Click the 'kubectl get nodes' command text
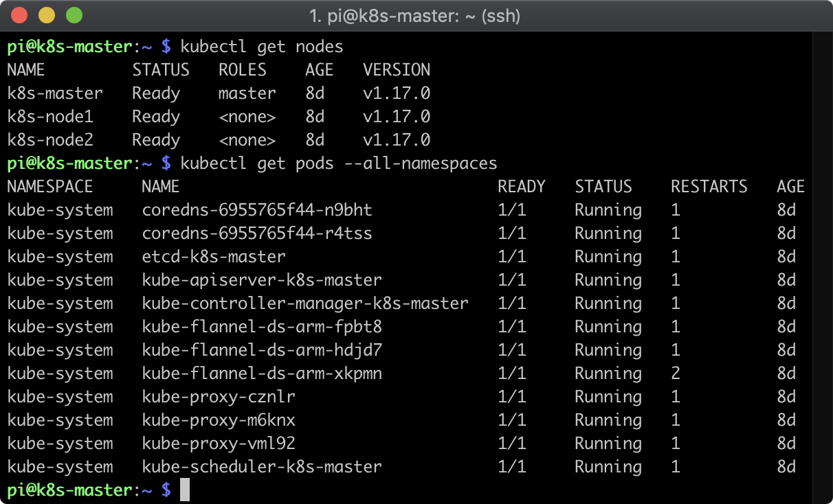The width and height of the screenshot is (833, 504). (261, 47)
